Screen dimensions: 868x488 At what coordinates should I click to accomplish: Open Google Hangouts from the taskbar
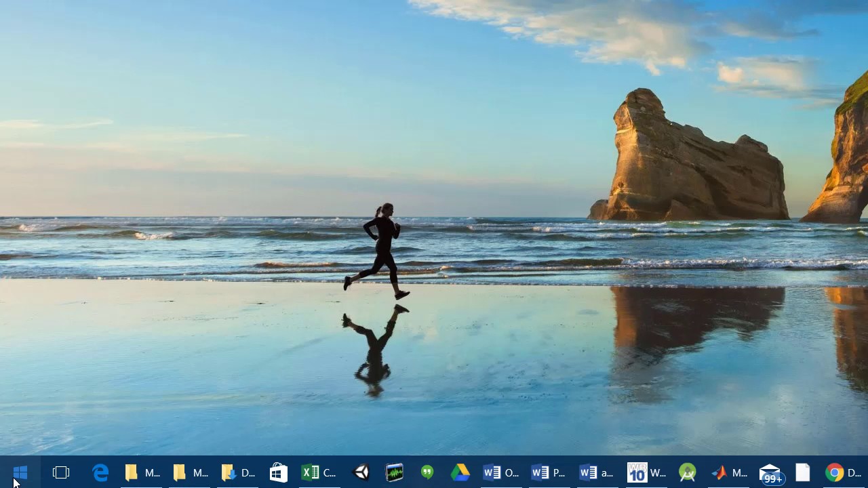click(427, 472)
